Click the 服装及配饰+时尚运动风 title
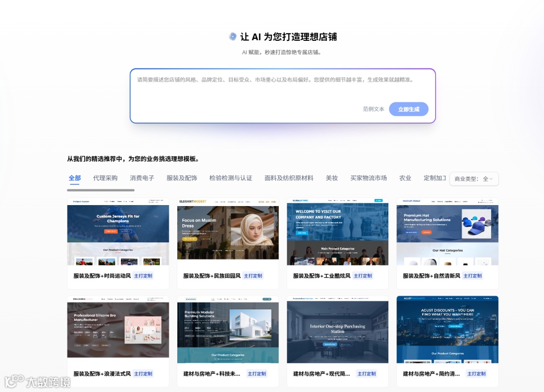This screenshot has width=544, height=392. [102, 276]
